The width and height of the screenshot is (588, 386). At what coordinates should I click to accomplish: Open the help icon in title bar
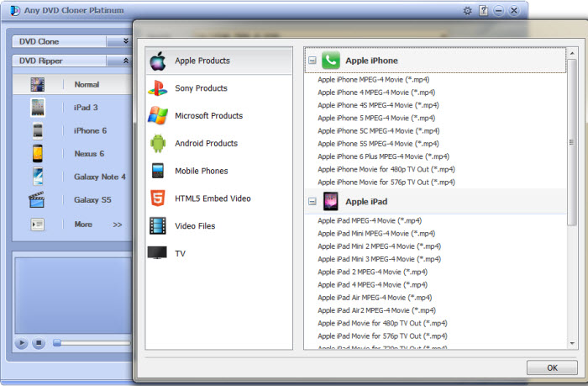483,11
